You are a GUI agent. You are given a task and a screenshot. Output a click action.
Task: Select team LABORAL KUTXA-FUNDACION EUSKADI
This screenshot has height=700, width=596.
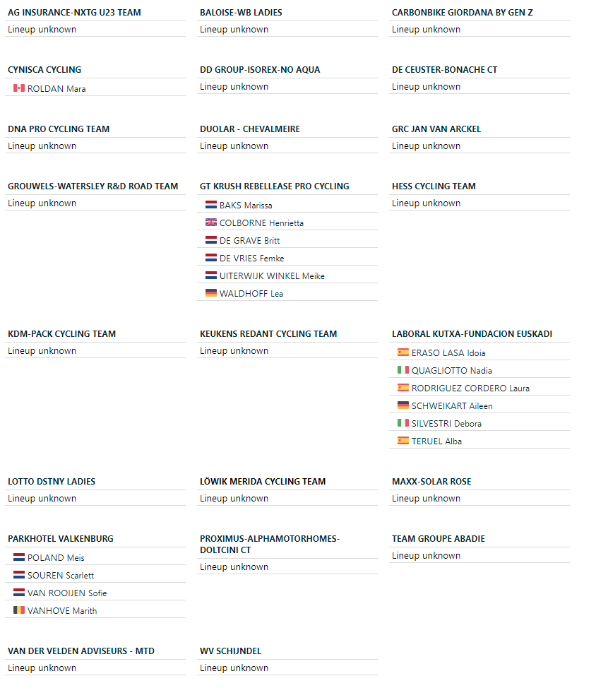pyautogui.click(x=472, y=334)
